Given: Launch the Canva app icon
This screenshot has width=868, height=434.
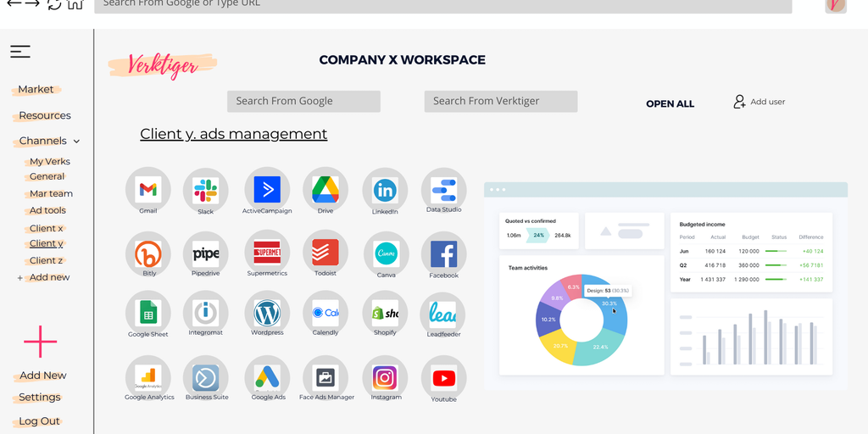Looking at the screenshot, I should click(x=386, y=254).
